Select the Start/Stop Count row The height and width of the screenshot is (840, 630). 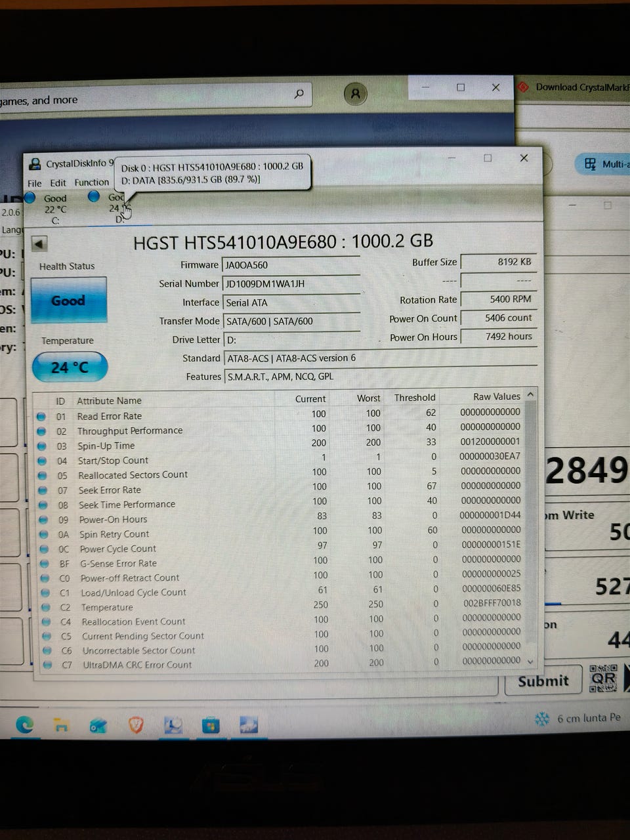point(279,459)
